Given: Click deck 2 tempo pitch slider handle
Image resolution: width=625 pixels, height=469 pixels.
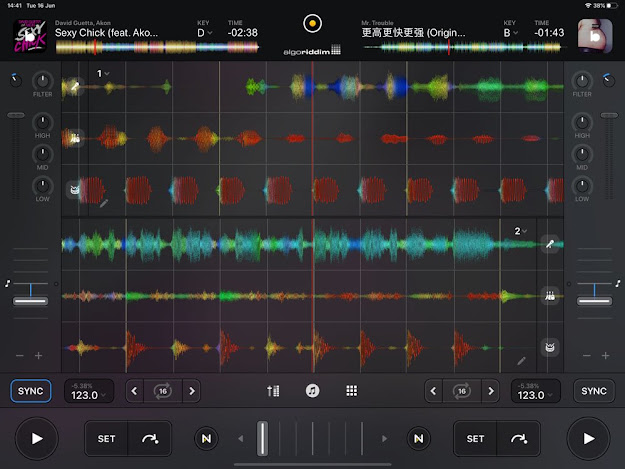Looking at the screenshot, I should [x=594, y=301].
